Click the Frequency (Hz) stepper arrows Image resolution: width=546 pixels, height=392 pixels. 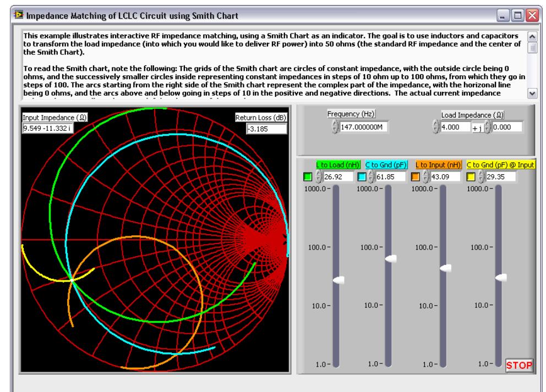point(335,126)
